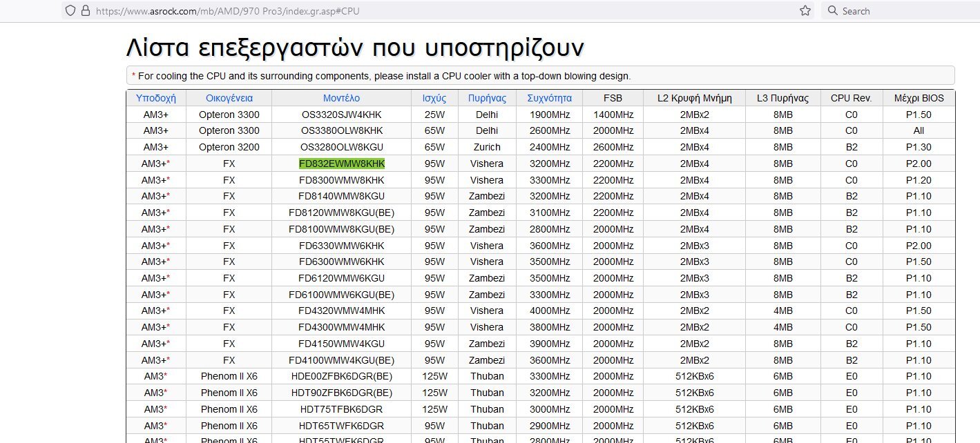
Task: Select model FD8120WMW8KGU(BE)
Action: pyautogui.click(x=342, y=213)
